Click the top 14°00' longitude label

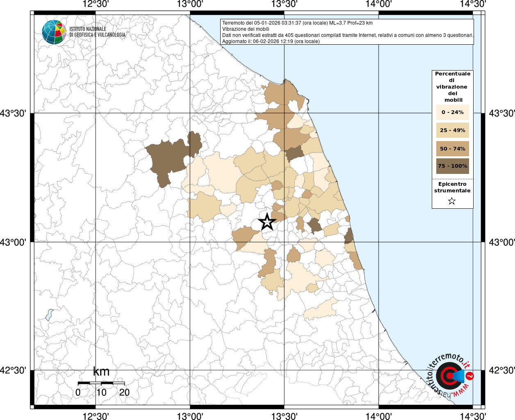pyautogui.click(x=378, y=4)
